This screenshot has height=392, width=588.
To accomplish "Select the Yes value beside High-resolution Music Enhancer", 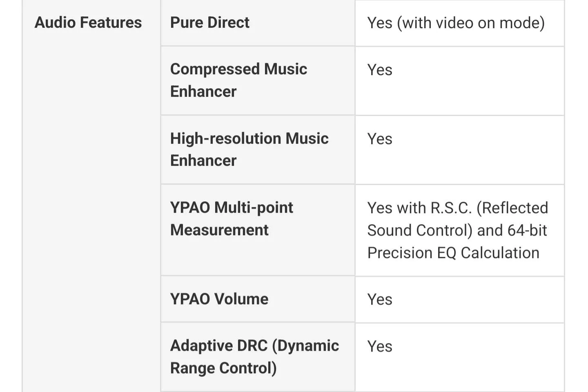I will click(x=380, y=139).
